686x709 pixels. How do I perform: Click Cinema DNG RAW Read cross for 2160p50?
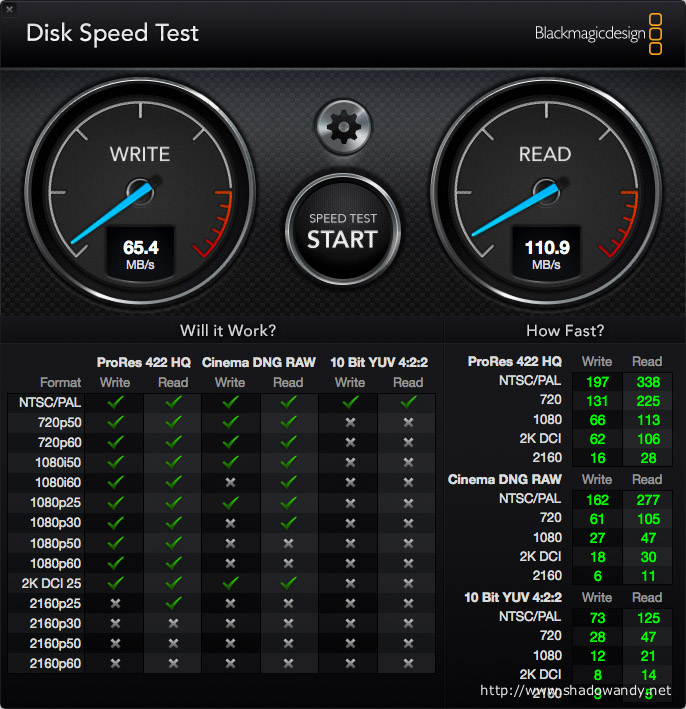(288, 643)
